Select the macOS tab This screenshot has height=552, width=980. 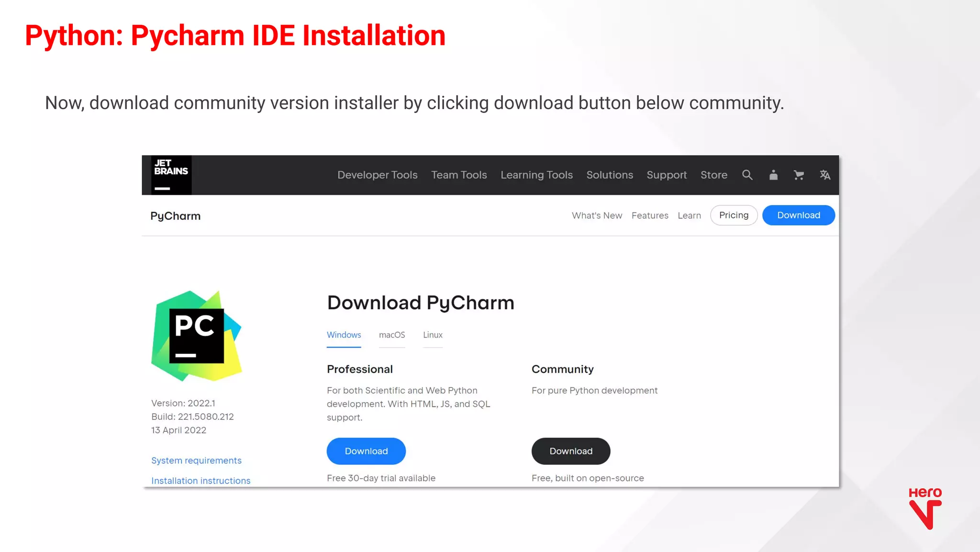click(x=392, y=335)
